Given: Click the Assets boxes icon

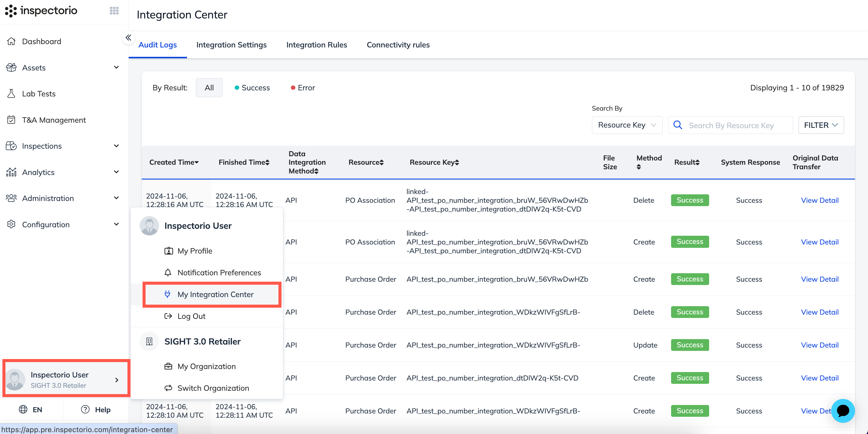Looking at the screenshot, I should [11, 67].
